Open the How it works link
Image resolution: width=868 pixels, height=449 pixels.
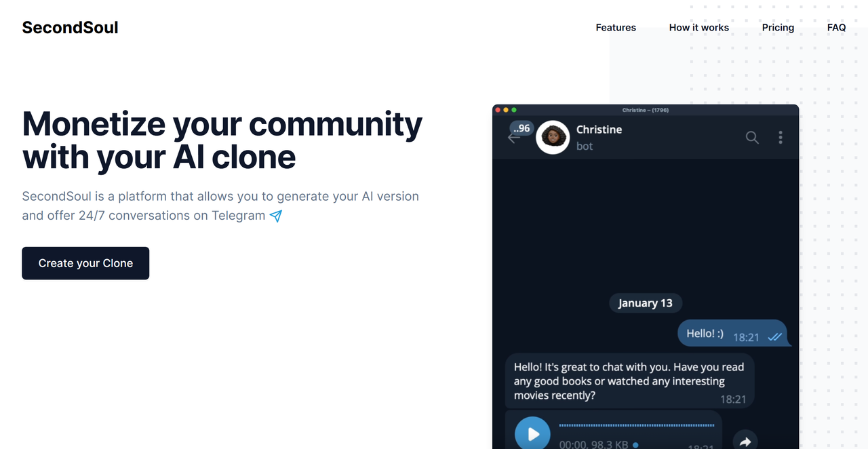[698, 28]
